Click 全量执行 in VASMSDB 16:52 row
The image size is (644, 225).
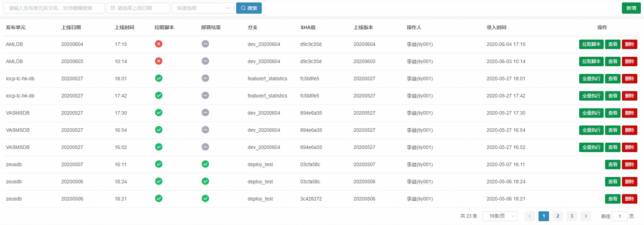pyautogui.click(x=591, y=147)
